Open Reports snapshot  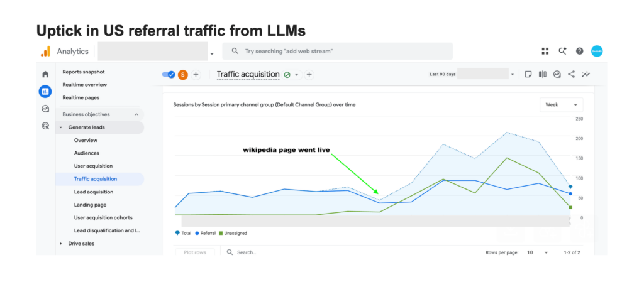pyautogui.click(x=84, y=72)
